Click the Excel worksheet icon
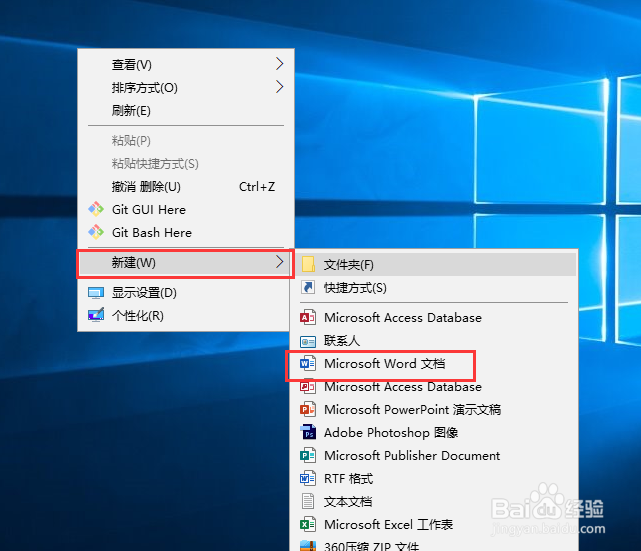The height and width of the screenshot is (551, 641). 308,524
